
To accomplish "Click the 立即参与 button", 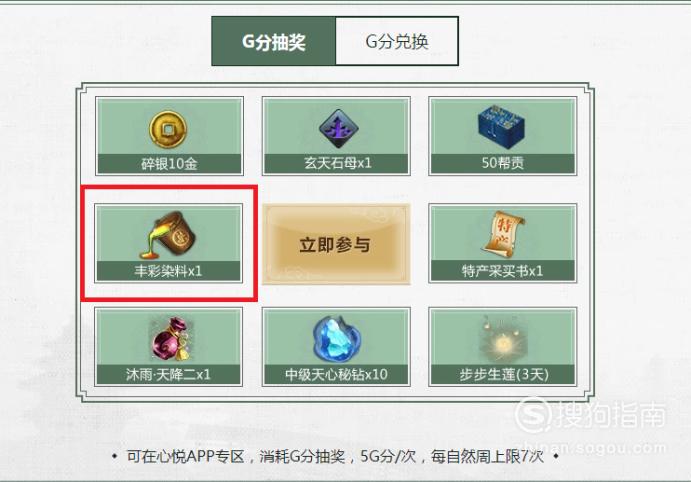I will (x=336, y=244).
